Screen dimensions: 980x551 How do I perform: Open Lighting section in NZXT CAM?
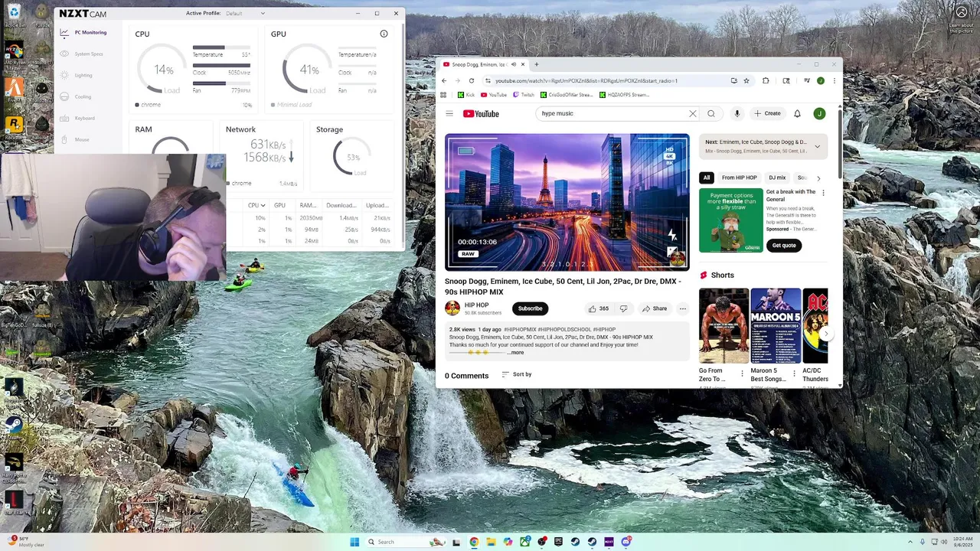click(77, 76)
